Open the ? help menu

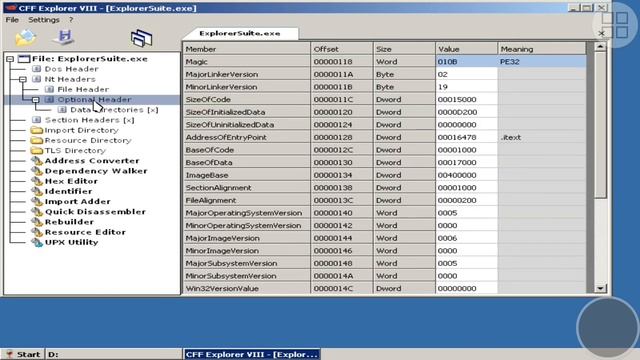[x=71, y=20]
